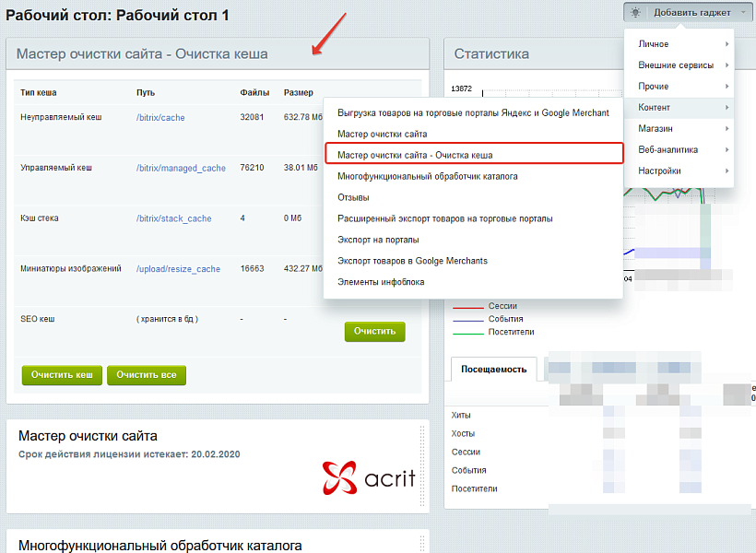
Task: Click the Очистить кеш button
Action: click(x=62, y=375)
